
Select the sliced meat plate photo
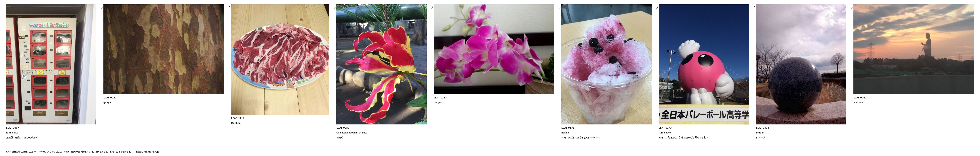280,60
